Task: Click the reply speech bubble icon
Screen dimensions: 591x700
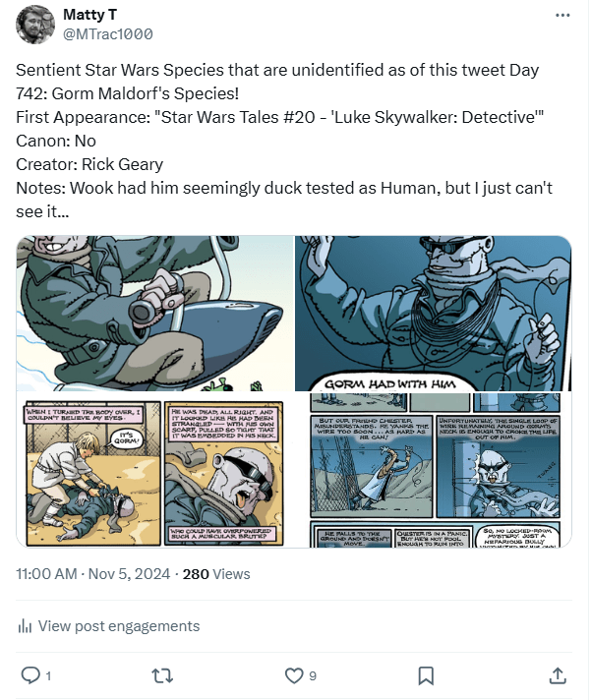Action: pyautogui.click(x=30, y=675)
